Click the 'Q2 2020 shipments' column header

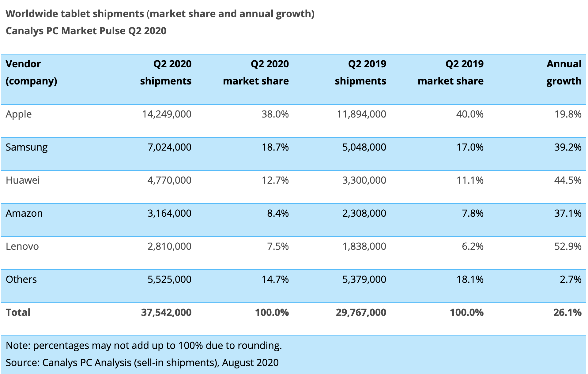coord(166,73)
